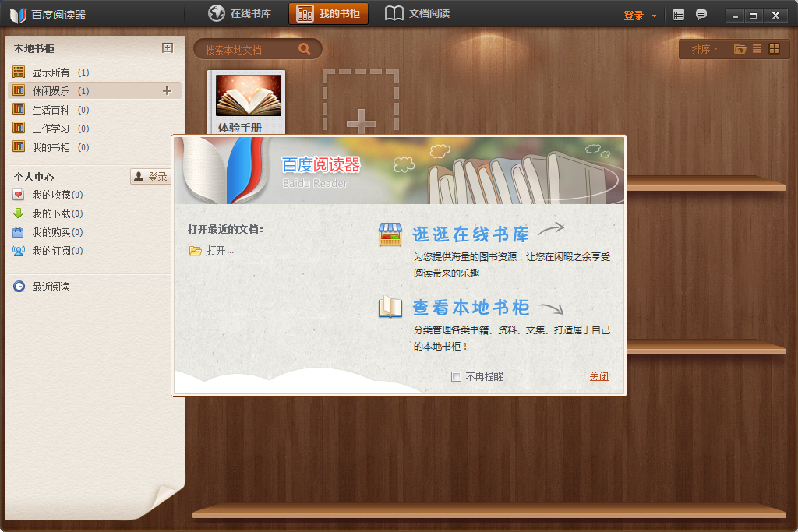Click the open folder icon in view toolbar
This screenshot has height=532, width=798.
point(740,49)
